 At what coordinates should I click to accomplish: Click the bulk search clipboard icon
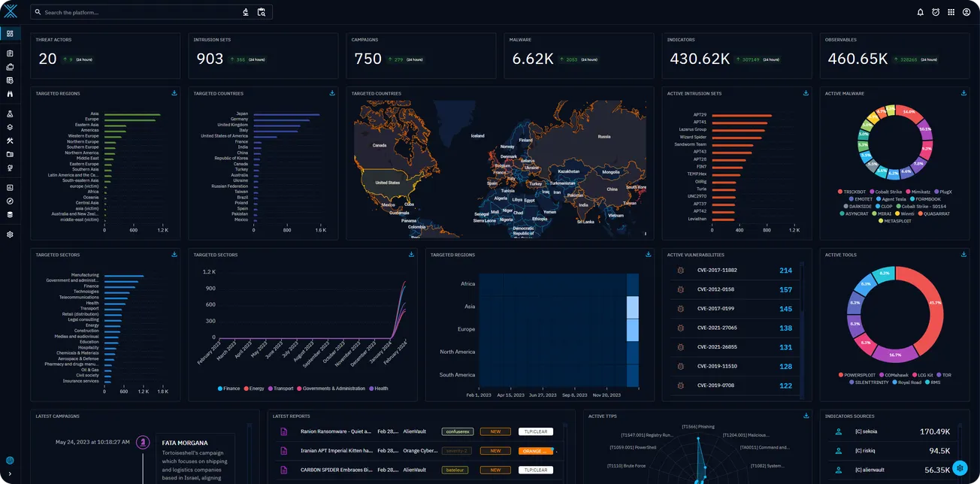coord(262,12)
